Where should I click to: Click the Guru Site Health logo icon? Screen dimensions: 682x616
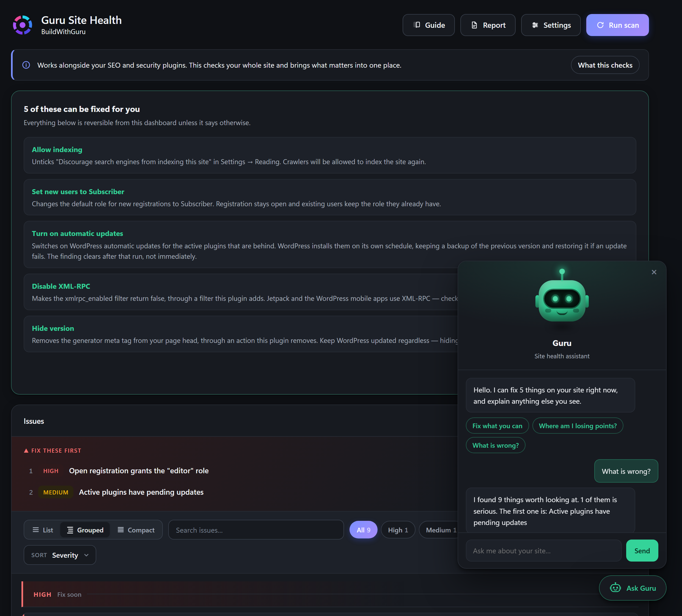[23, 25]
